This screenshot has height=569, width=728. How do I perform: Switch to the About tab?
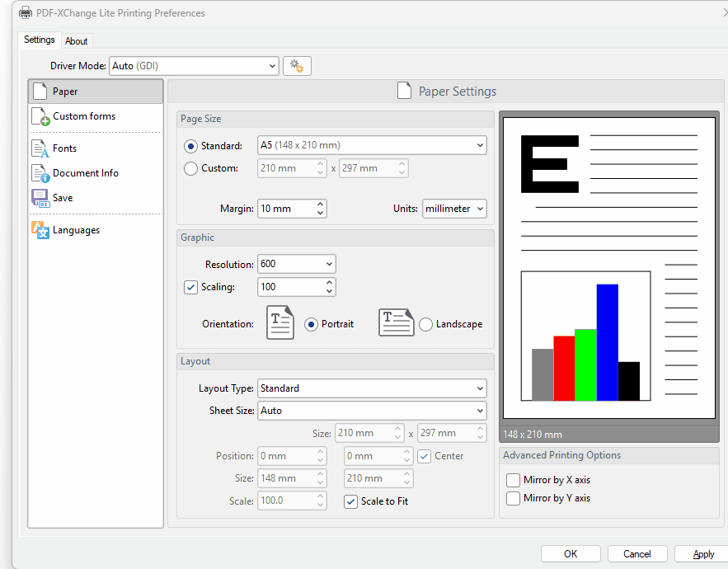77,41
